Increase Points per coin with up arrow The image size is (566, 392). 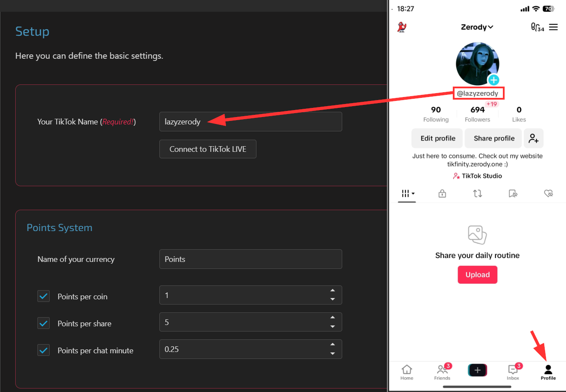point(333,291)
